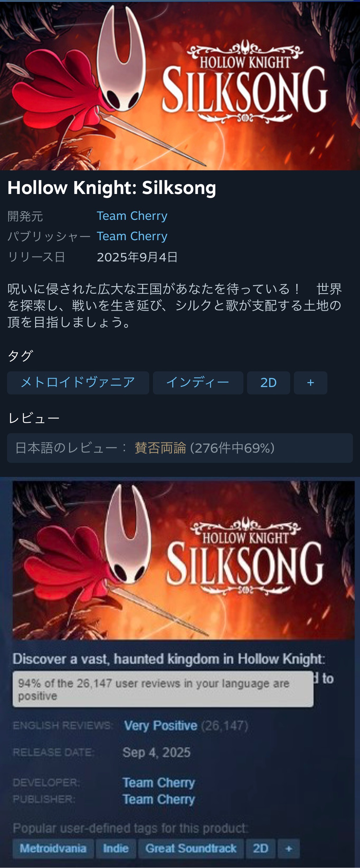Click Team Cherry next to DEVELOPER
This screenshot has width=360, height=868.
point(159,782)
